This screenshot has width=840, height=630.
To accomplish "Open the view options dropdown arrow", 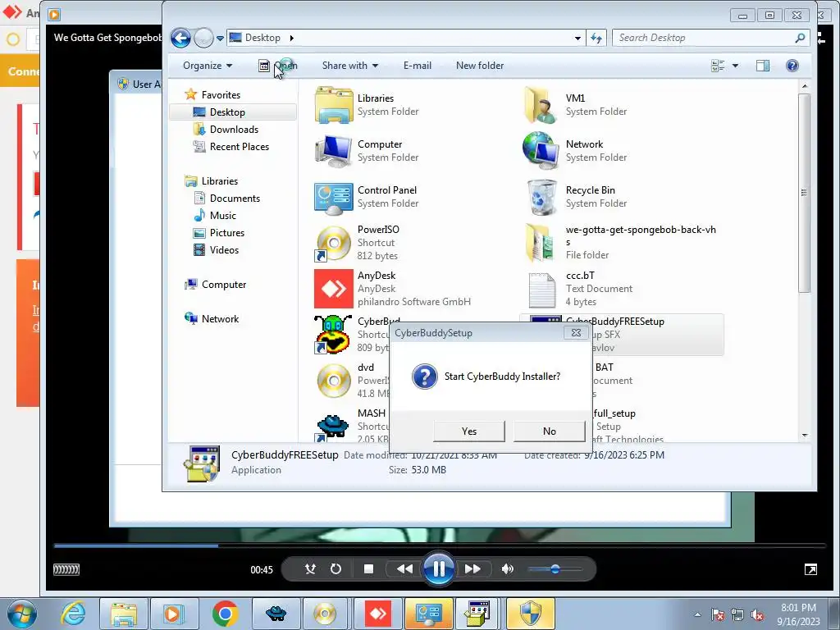I will coord(735,66).
